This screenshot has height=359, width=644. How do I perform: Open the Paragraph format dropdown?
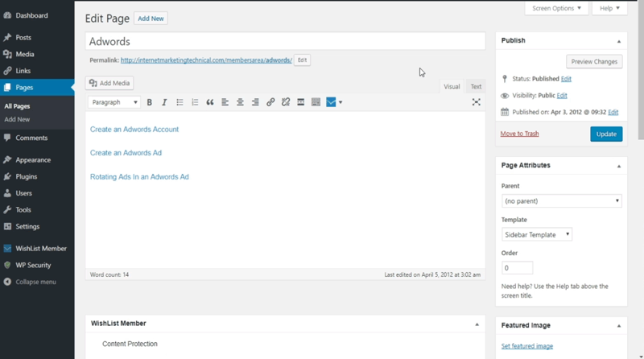point(114,102)
